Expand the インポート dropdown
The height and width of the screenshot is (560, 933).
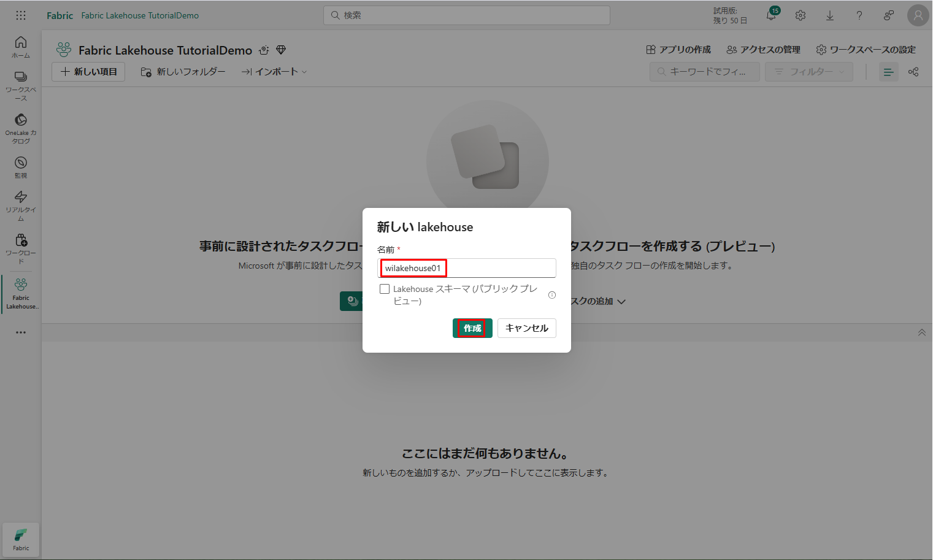(x=274, y=72)
